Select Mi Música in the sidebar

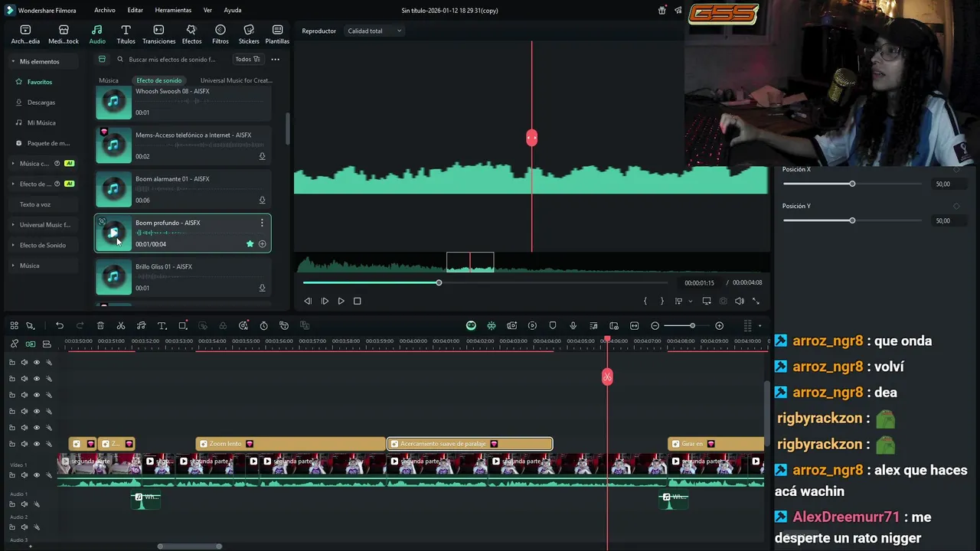coord(41,122)
